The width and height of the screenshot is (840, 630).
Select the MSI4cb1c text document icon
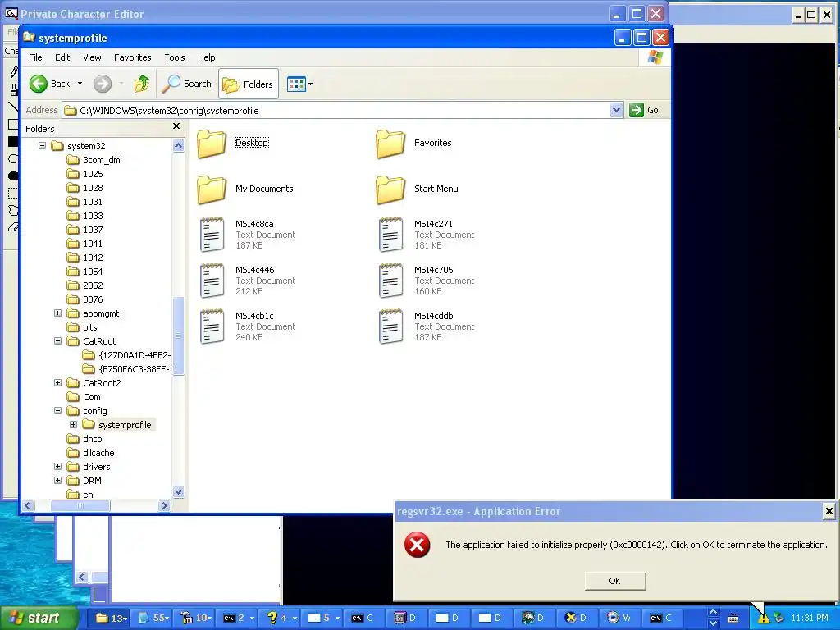point(212,326)
